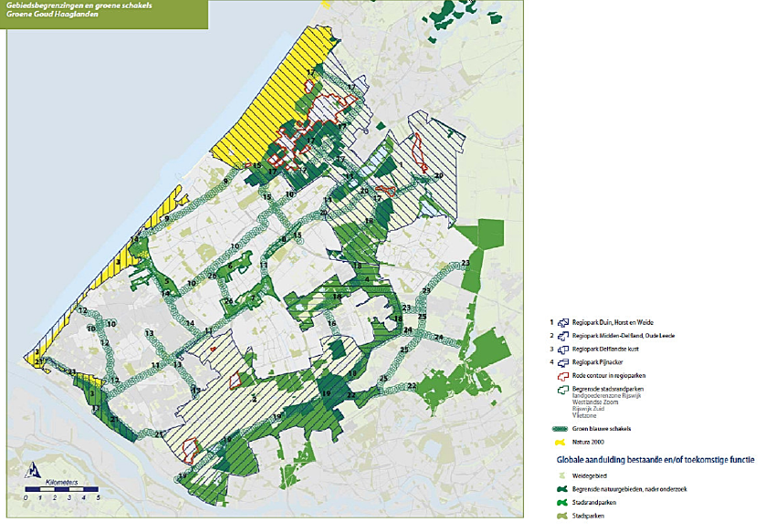This screenshot has width=765, height=532.
Task: Select the "Westlandse Zoom" sub-entry
Action: click(x=595, y=402)
